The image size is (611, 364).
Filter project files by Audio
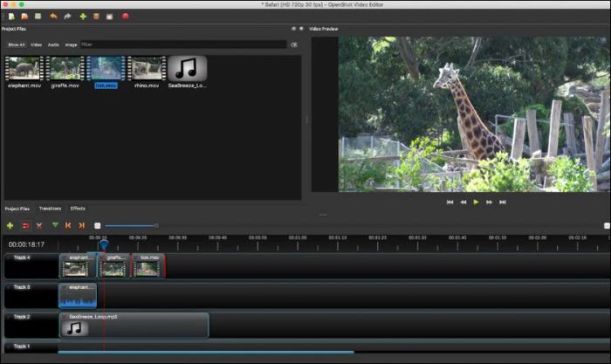(53, 45)
